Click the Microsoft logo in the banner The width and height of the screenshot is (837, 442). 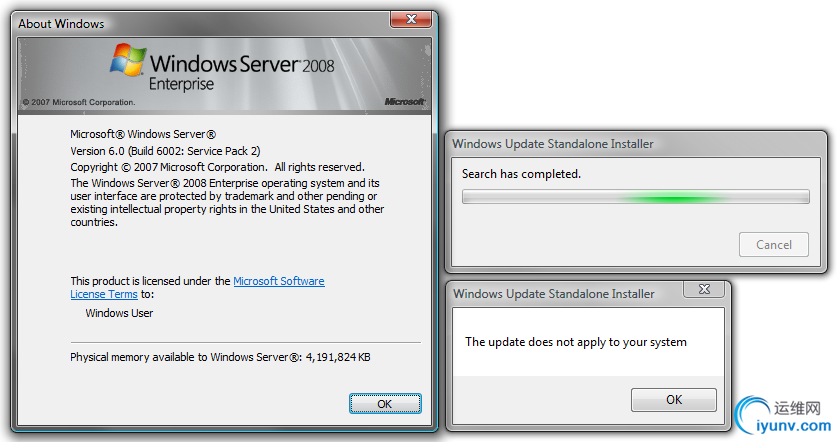(x=405, y=101)
